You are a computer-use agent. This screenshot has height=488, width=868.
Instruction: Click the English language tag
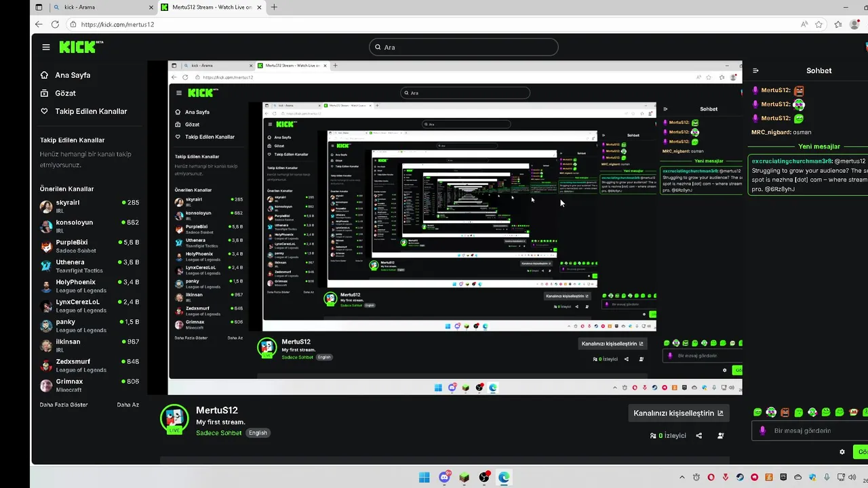point(258,432)
